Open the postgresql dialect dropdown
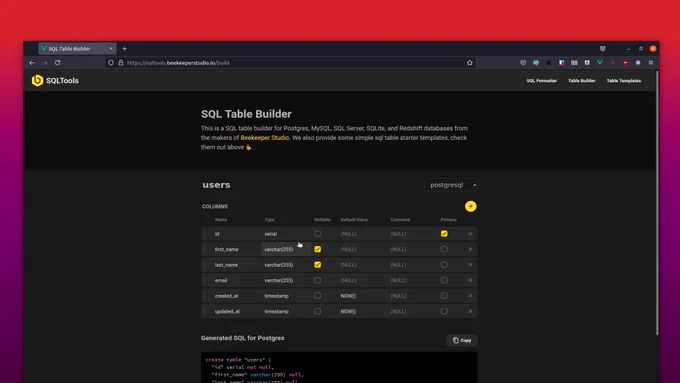Viewport: 680px width, 383px height. (451, 185)
